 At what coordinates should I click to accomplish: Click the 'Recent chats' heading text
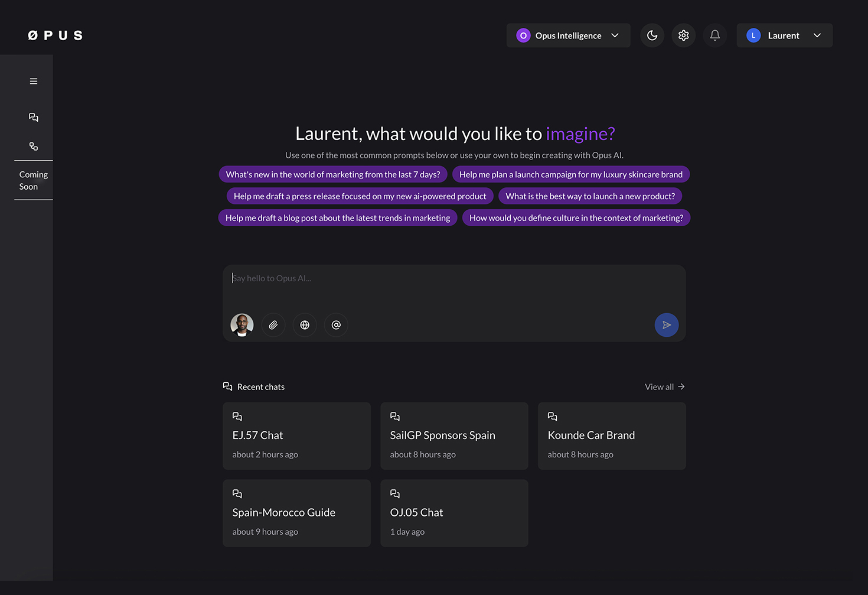(x=261, y=387)
